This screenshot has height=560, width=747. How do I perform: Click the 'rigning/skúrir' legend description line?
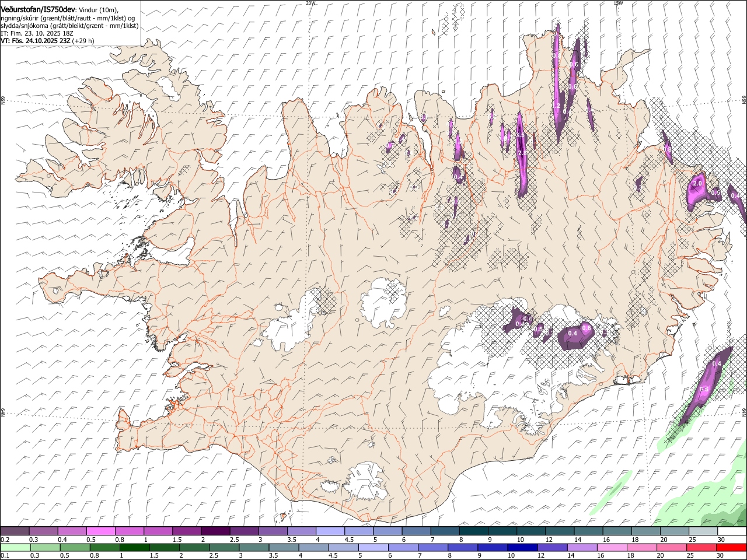(68, 18)
